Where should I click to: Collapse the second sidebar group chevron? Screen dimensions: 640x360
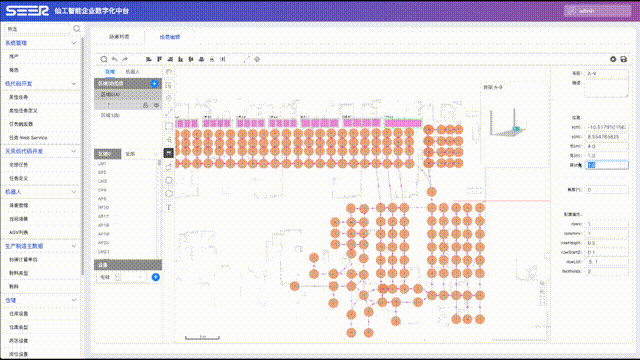(73, 84)
